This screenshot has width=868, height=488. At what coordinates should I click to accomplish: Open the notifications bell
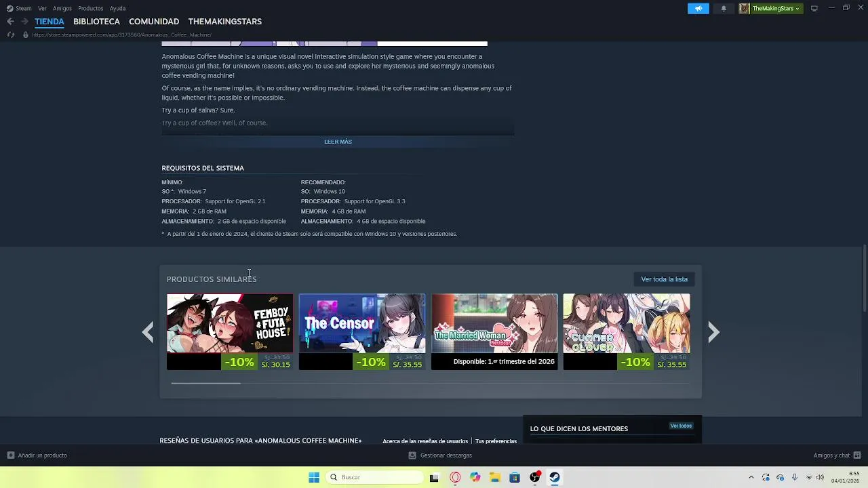[x=724, y=8]
